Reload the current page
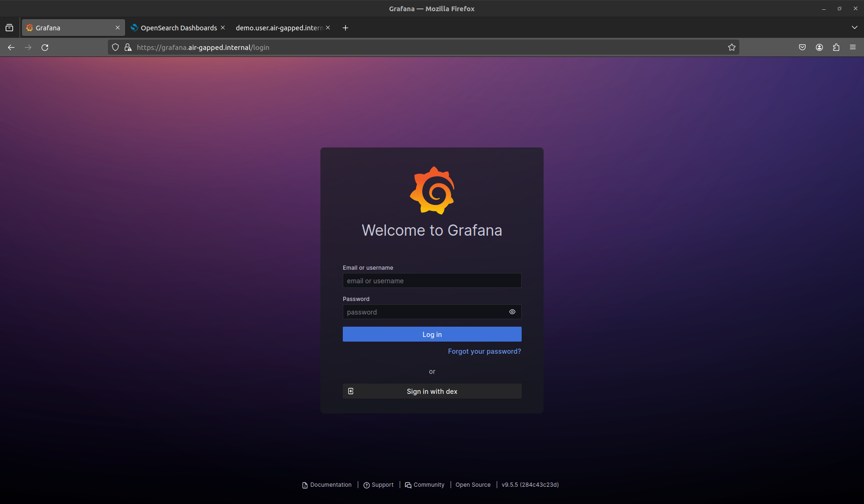 (x=45, y=47)
